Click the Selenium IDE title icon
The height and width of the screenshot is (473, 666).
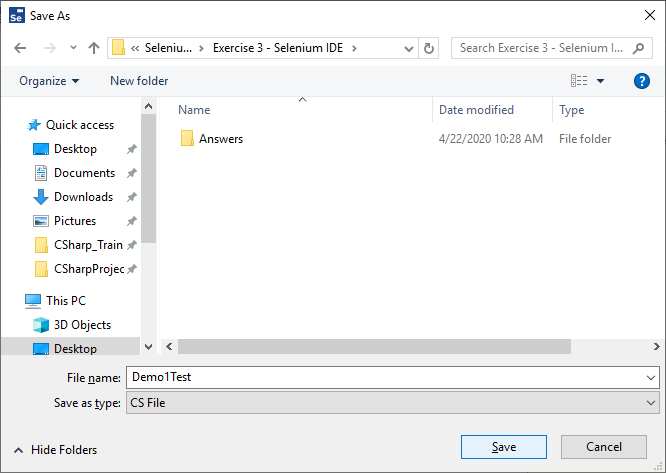17,15
